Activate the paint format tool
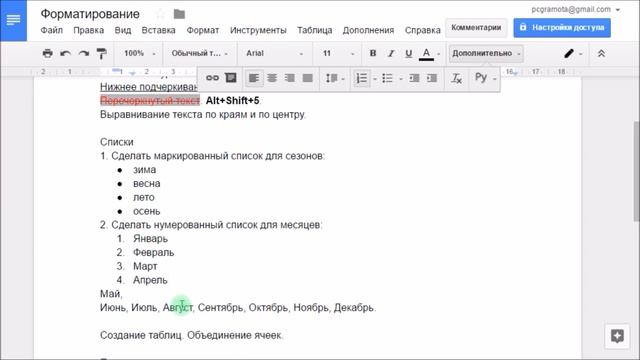The height and width of the screenshot is (360, 640). pyautogui.click(x=102, y=53)
